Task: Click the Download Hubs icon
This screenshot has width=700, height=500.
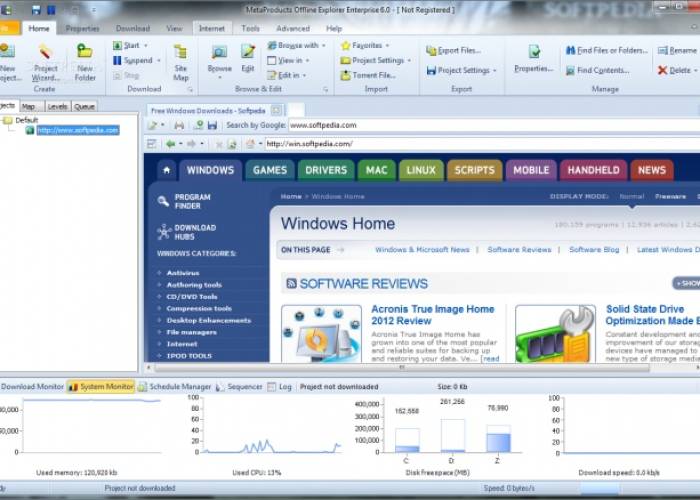Action: pos(164,232)
